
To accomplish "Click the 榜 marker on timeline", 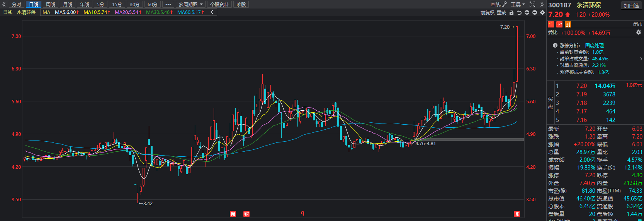I will [233, 214].
